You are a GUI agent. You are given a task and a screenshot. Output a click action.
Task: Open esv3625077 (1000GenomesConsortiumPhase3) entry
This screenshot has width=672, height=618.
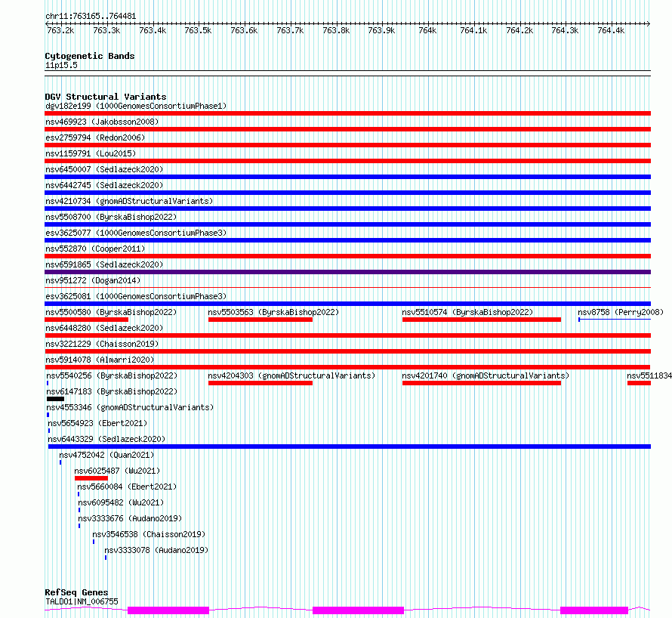click(x=136, y=233)
